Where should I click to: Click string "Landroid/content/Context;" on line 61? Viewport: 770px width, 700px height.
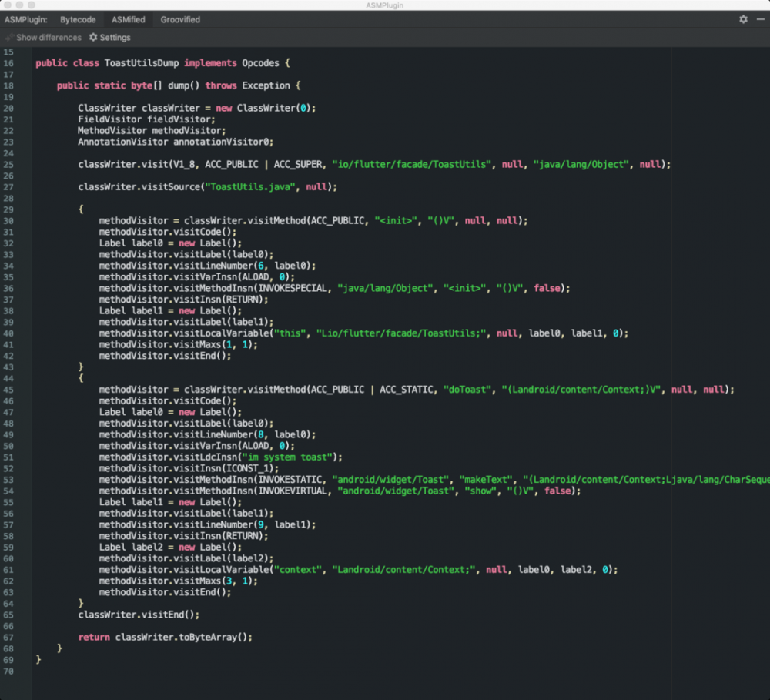(403, 570)
